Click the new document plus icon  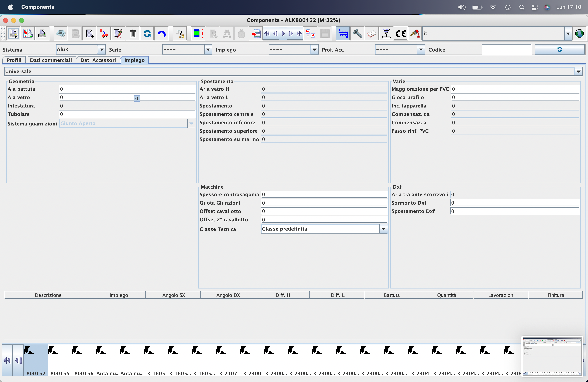(x=89, y=34)
